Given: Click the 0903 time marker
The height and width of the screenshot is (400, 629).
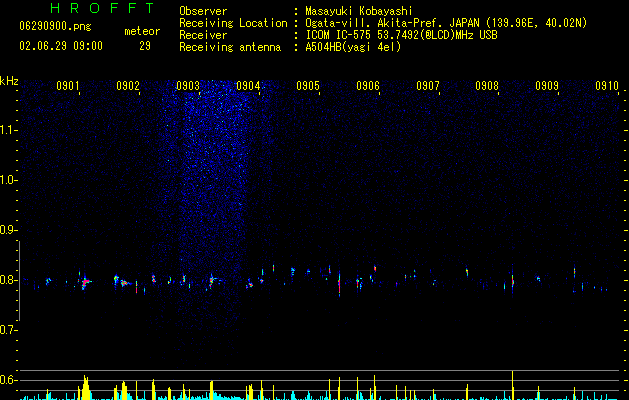Looking at the screenshot, I should pos(188,85).
